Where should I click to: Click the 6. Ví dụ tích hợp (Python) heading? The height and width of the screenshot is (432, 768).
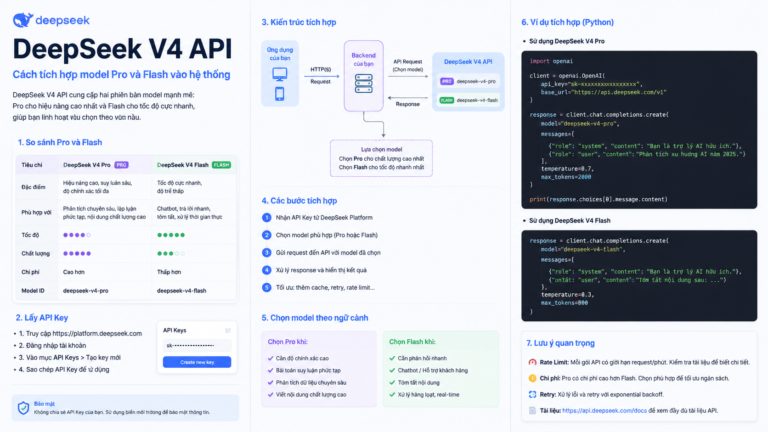point(568,22)
